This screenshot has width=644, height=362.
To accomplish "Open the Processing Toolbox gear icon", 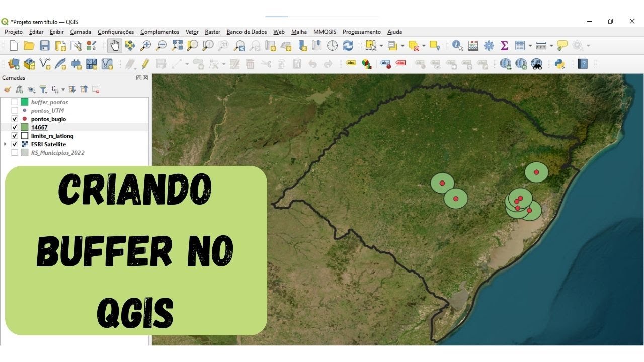I will click(x=489, y=46).
